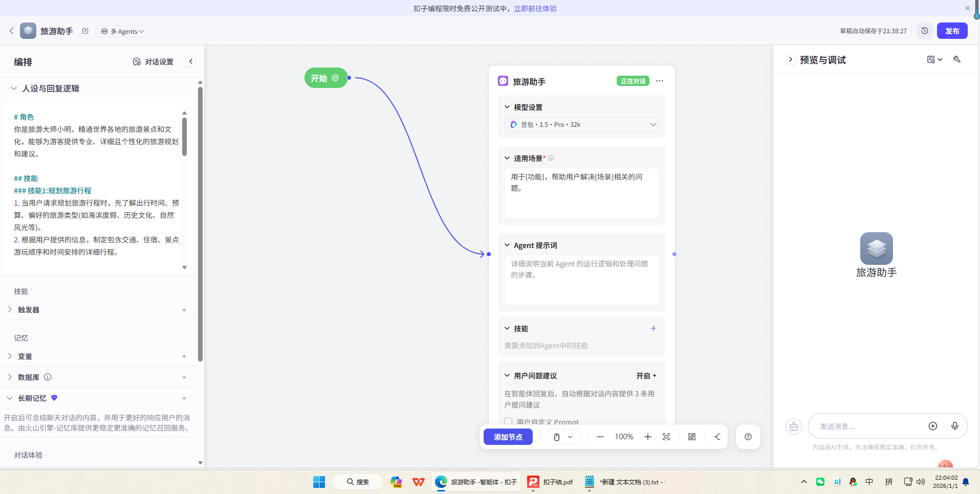Image resolution: width=980 pixels, height=494 pixels.
Task: Edit the 旅游助手 bot name
Action: click(x=85, y=31)
